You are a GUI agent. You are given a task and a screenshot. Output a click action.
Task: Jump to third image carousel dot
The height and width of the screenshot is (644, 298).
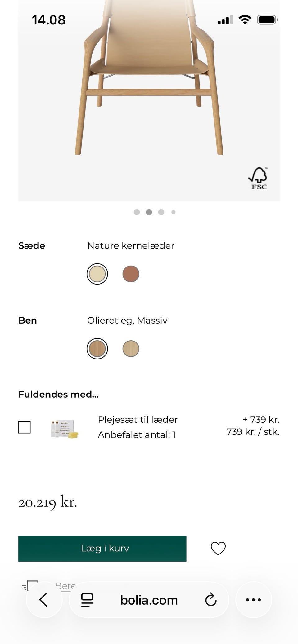[161, 212]
